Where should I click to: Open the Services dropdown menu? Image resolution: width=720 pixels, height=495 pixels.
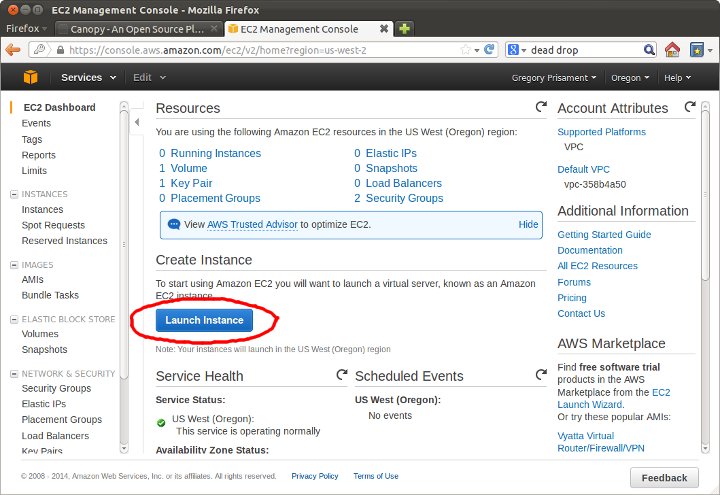pos(88,77)
